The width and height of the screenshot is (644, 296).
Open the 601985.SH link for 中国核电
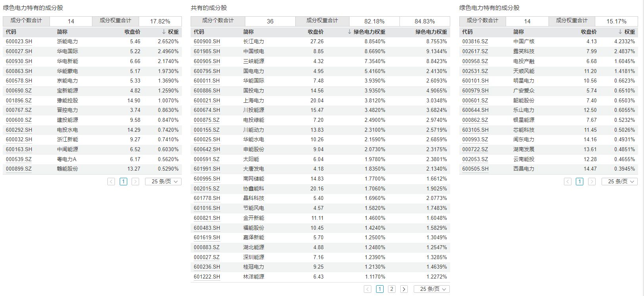(x=207, y=51)
